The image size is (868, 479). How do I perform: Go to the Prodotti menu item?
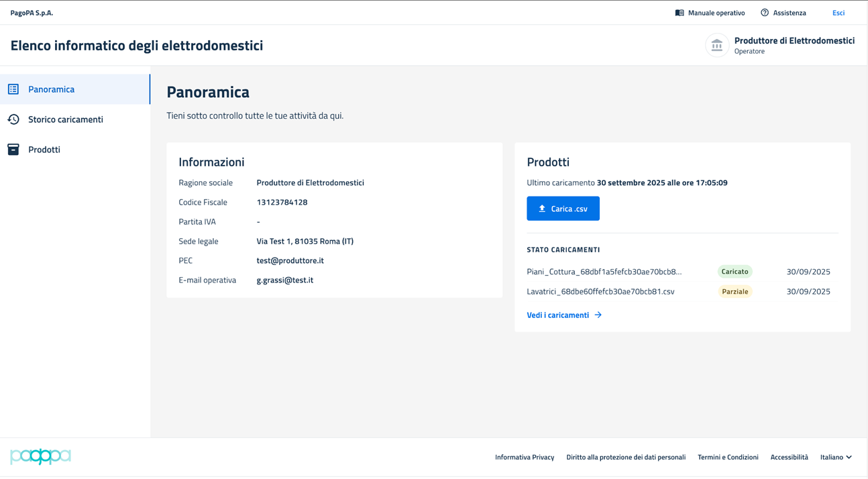click(x=44, y=150)
